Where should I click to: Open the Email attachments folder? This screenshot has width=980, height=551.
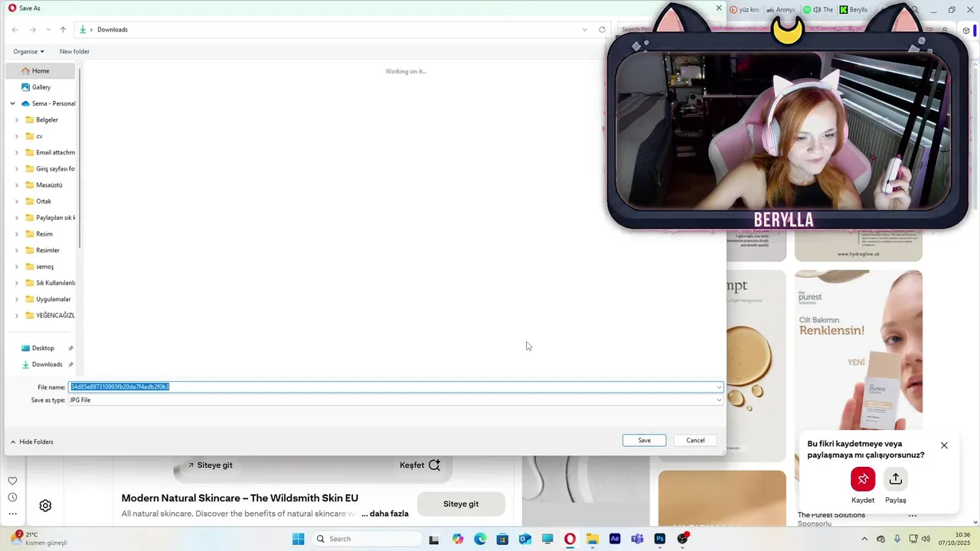click(x=50, y=152)
